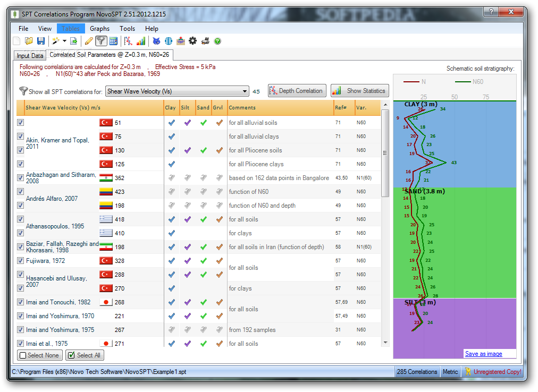538x392 pixels.
Task: Click the magic wand wizard icon
Action: click(x=56, y=41)
